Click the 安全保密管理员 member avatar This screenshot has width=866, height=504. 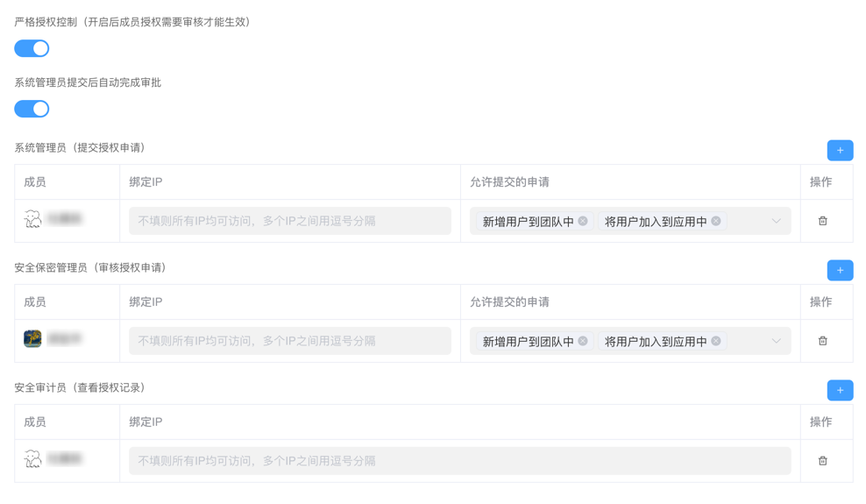click(33, 339)
